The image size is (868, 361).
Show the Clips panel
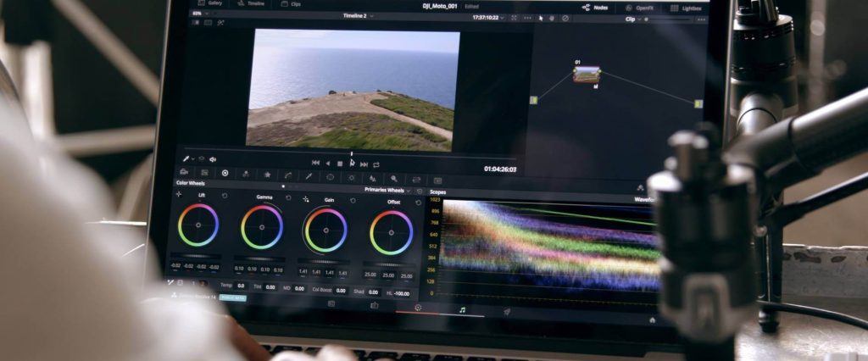pyautogui.click(x=292, y=3)
